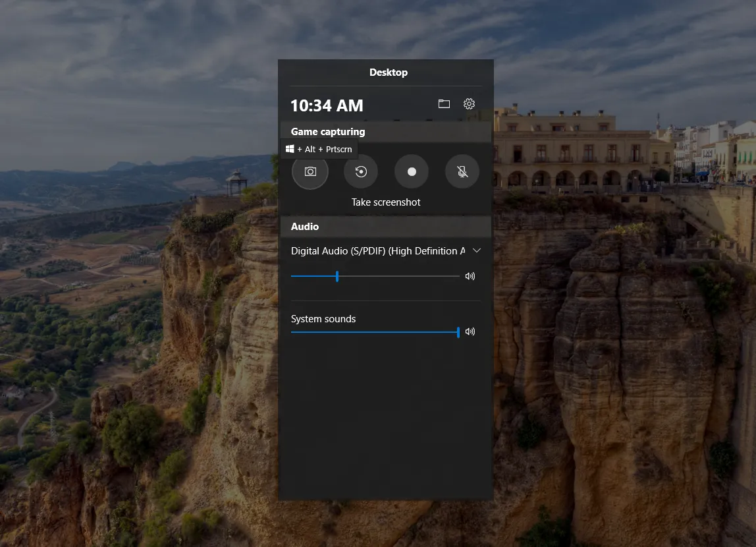
Task: Click the Game capturing section header
Action: (328, 132)
